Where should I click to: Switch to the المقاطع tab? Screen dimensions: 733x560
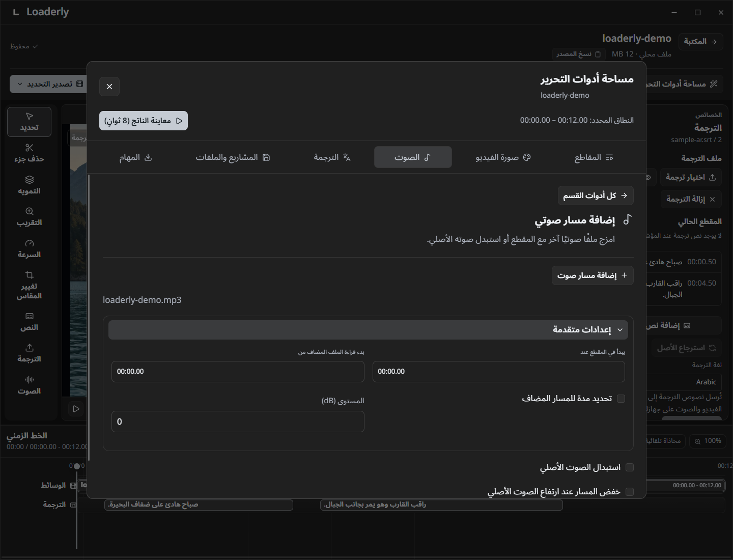click(x=594, y=157)
